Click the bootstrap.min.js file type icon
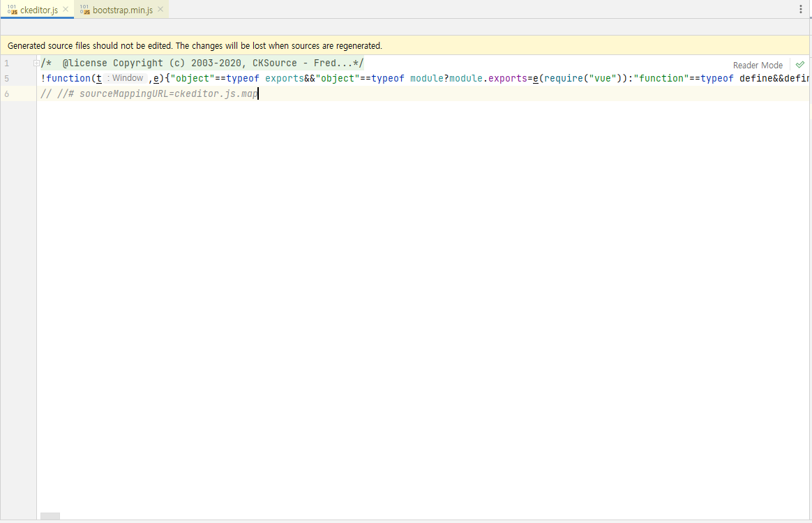 tap(84, 10)
